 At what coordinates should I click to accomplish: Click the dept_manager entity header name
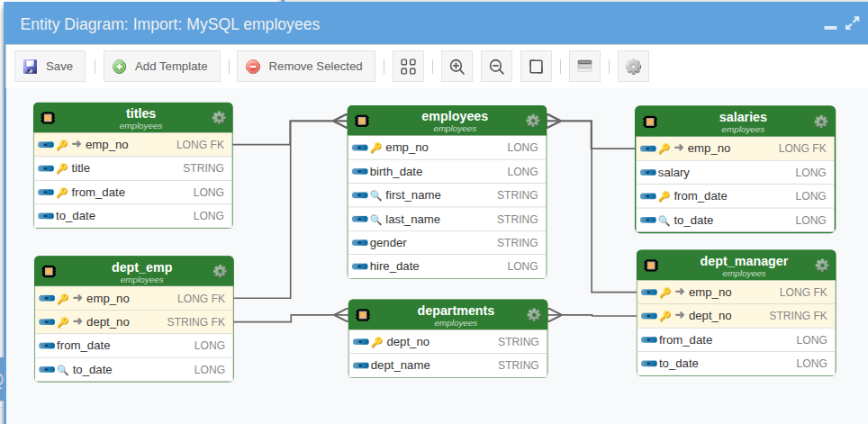[744, 261]
